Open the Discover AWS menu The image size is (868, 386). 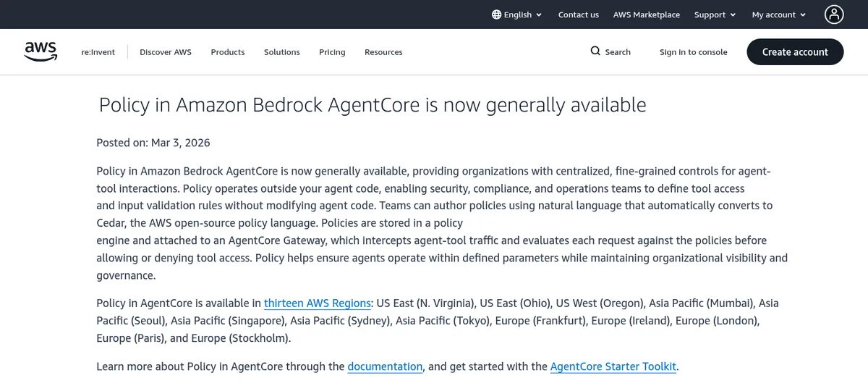[x=166, y=52]
